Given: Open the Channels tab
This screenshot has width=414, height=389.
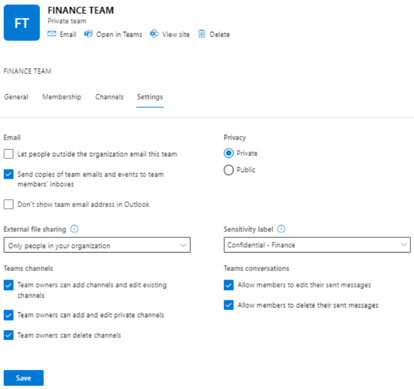Looking at the screenshot, I should [109, 97].
